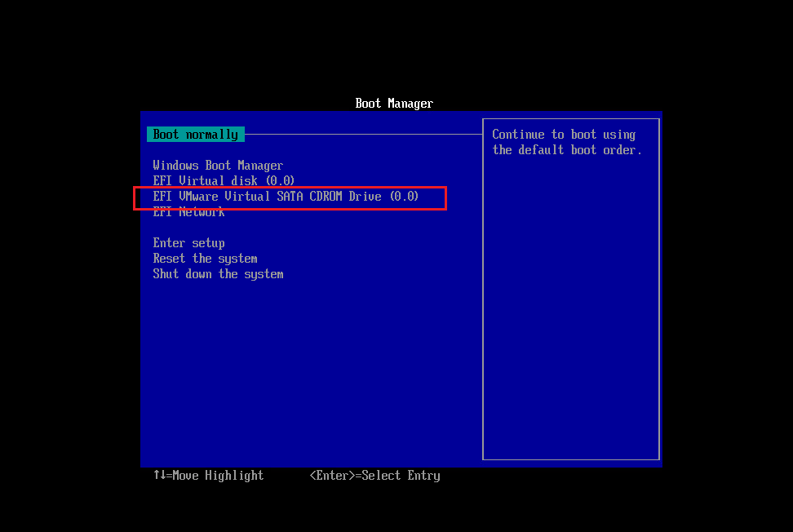
Task: Click the (0.0) suffix of EFI Virtual disk
Action: pyautogui.click(x=280, y=181)
